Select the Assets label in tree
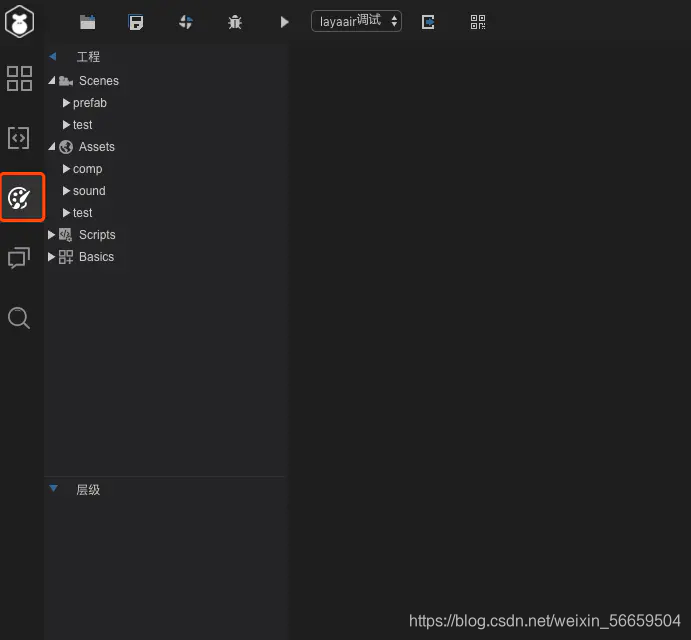This screenshot has width=691, height=640. (x=97, y=147)
